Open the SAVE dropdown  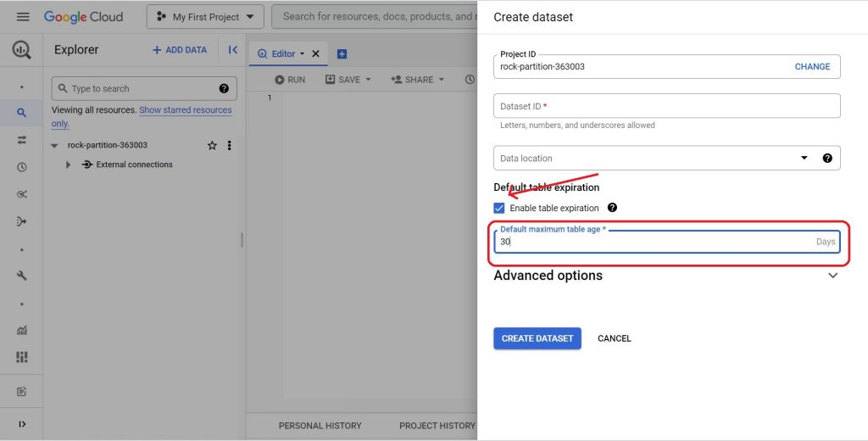[348, 80]
